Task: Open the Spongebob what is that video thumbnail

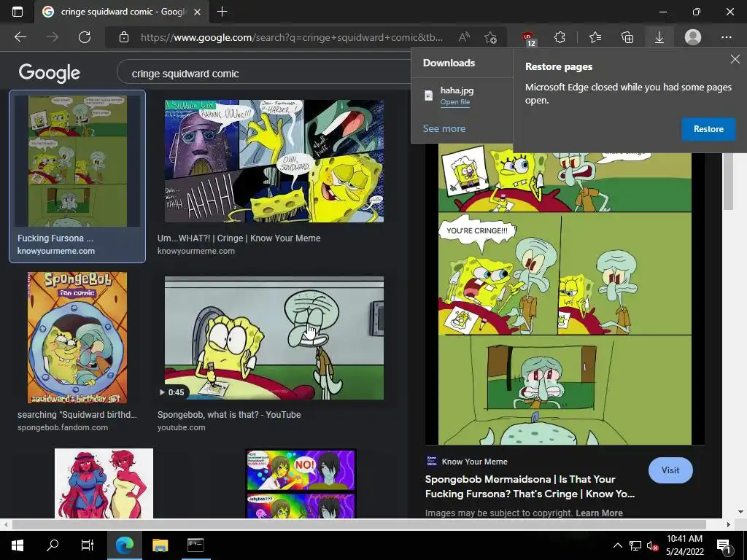Action: click(274, 338)
